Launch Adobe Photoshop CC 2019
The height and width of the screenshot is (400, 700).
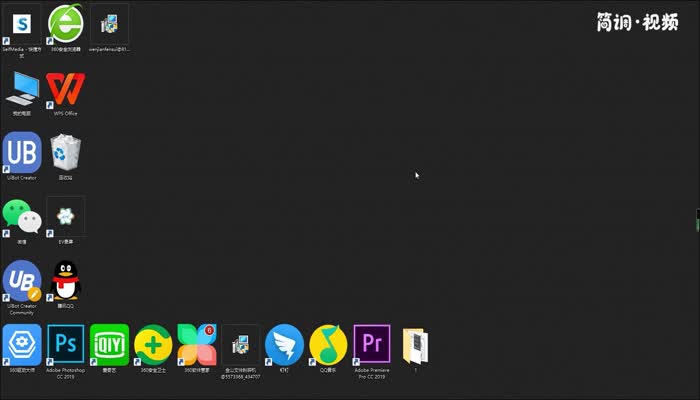[66, 344]
